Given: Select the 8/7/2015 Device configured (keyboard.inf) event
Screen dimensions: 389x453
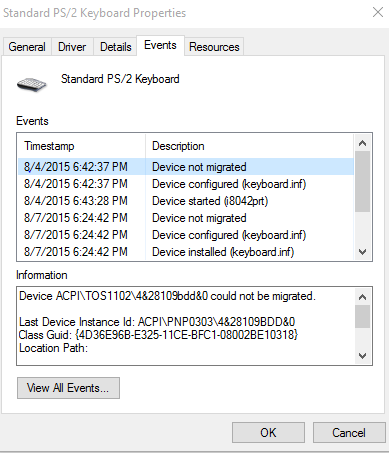Looking at the screenshot, I should click(186, 235).
